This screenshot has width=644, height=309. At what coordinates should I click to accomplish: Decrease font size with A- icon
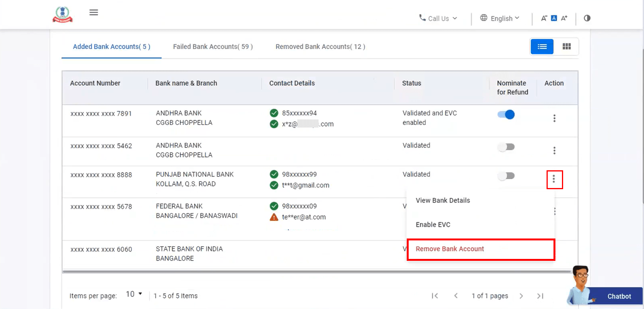tap(544, 18)
